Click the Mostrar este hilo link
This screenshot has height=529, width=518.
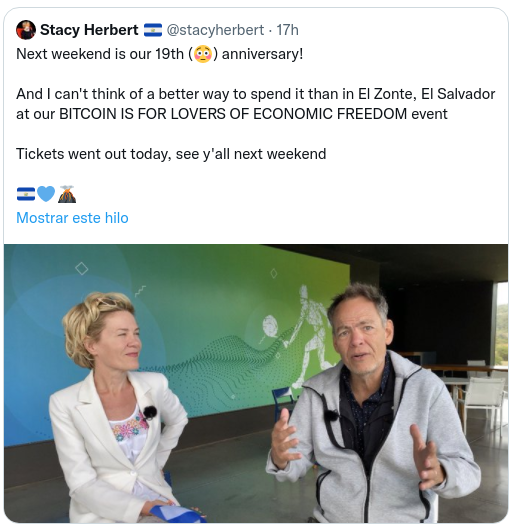click(72, 218)
